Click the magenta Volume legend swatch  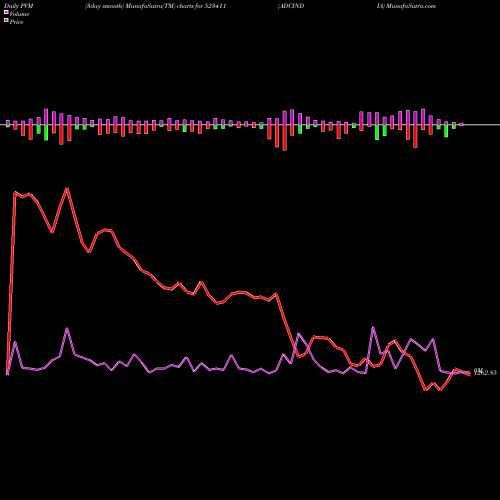click(x=6, y=12)
